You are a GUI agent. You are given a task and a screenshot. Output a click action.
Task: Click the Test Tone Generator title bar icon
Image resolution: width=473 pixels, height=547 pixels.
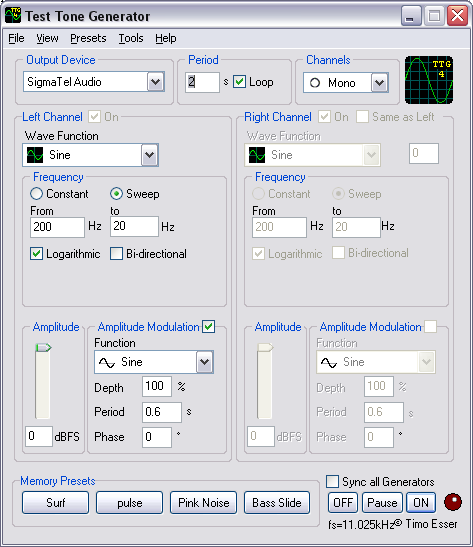coord(13,16)
